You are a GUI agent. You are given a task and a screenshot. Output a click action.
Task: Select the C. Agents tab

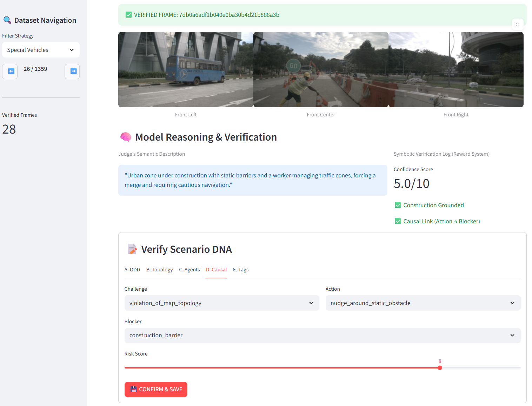(x=189, y=270)
